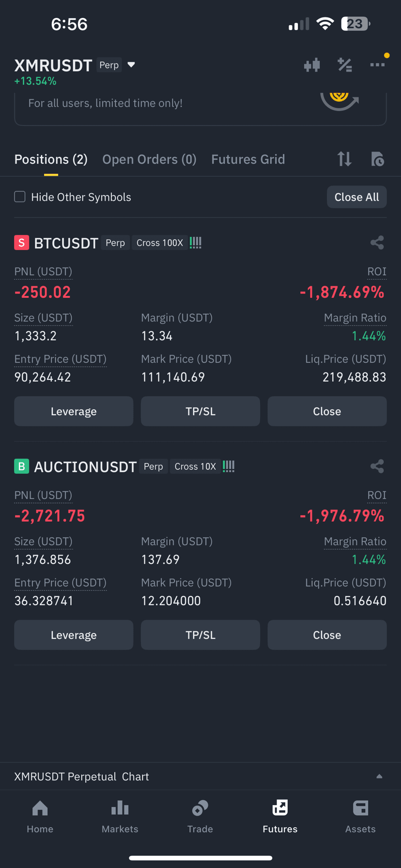401x868 pixels.
Task: Adjust Leverage for the BTCUSDT position
Action: [x=74, y=411]
